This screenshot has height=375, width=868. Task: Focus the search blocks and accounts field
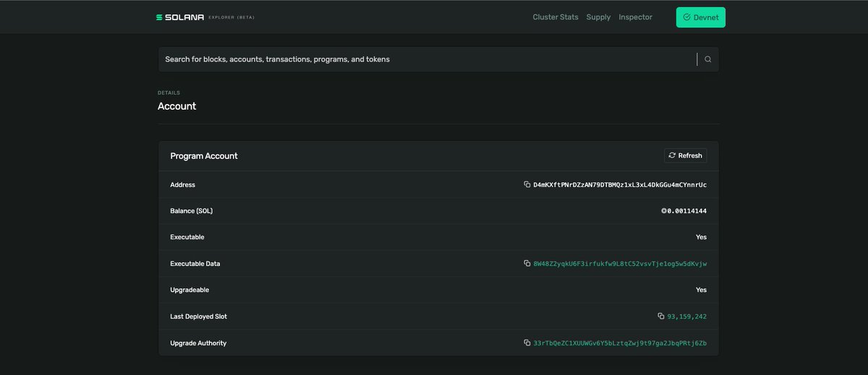(427, 59)
